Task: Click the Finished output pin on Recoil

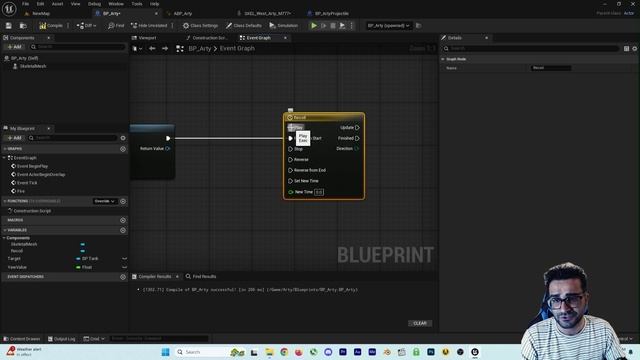Action: pos(357,138)
